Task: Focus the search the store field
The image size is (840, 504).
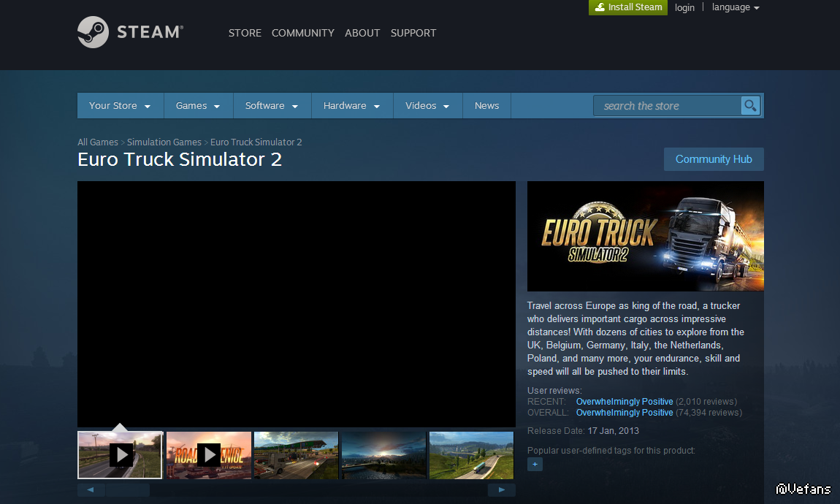Action: [667, 105]
